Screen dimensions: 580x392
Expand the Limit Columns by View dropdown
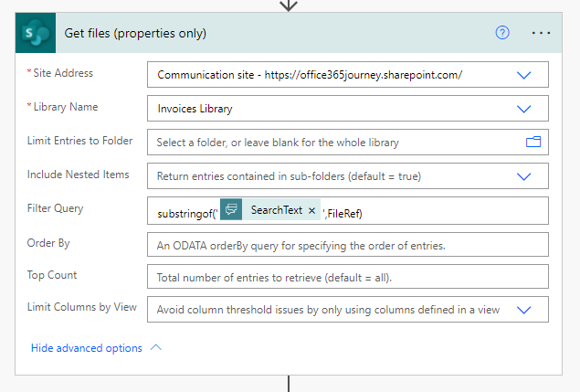tap(523, 310)
